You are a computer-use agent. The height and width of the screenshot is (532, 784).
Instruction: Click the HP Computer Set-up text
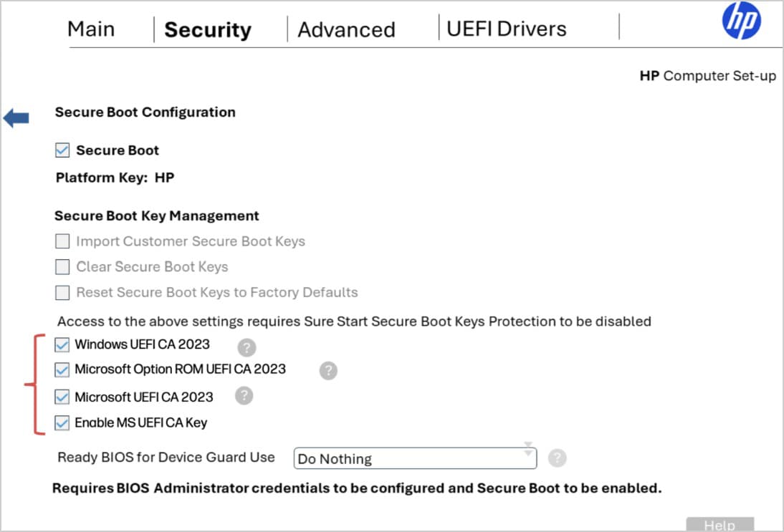pyautogui.click(x=708, y=76)
